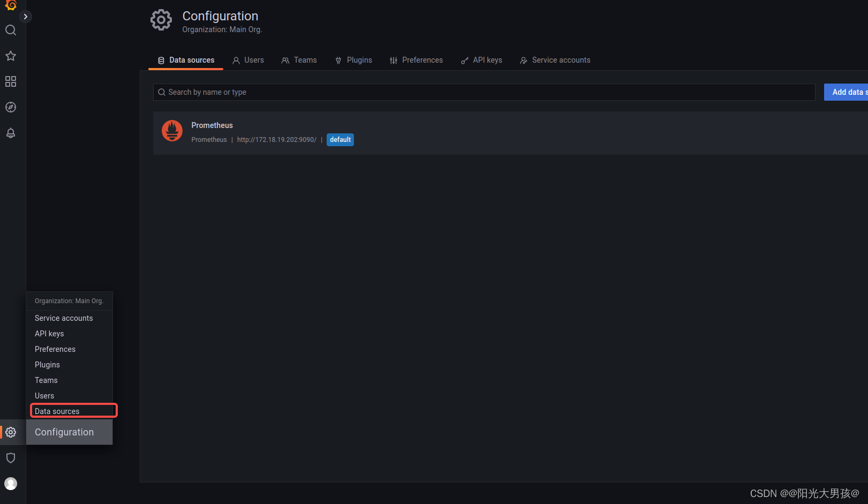This screenshot has height=504, width=868.
Task: Open the Server Admin shield icon
Action: coord(11,458)
